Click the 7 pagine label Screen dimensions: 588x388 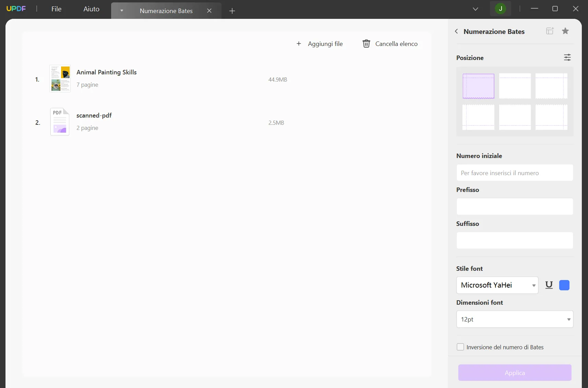pyautogui.click(x=87, y=85)
